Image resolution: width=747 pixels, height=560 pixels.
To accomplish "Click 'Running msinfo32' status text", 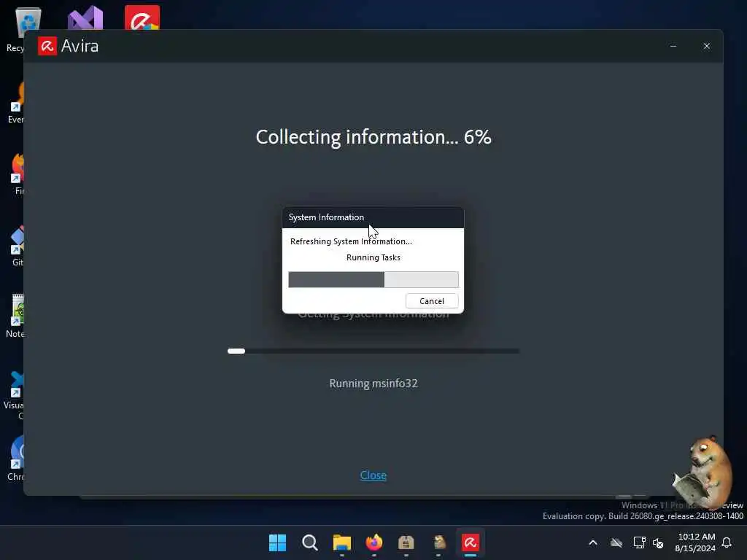I will (x=373, y=384).
